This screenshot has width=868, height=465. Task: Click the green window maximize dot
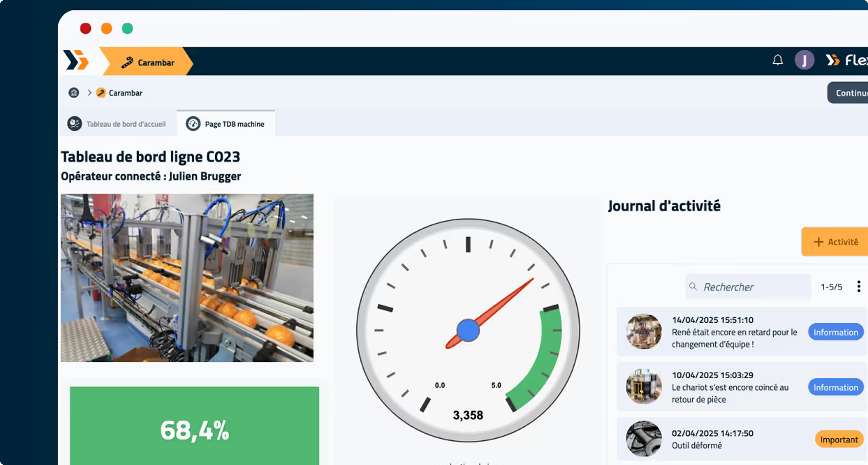tap(127, 28)
